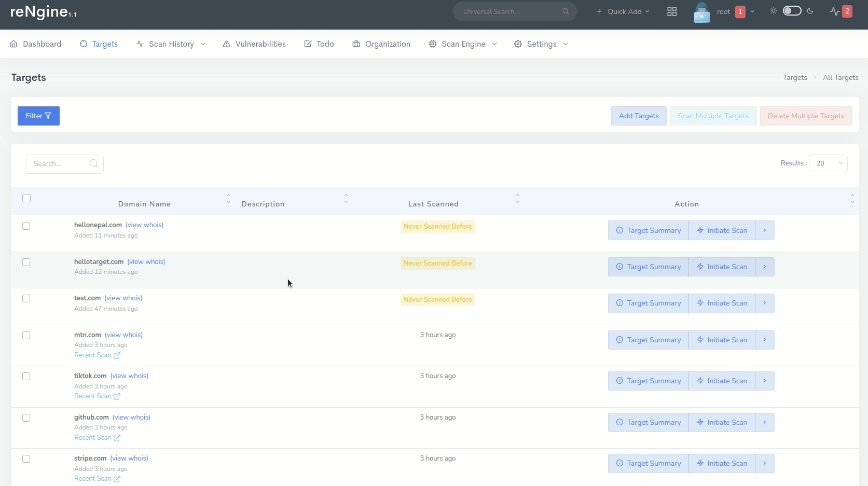Click the search magnifier in Universal Search
The height and width of the screenshot is (486, 868).
click(x=566, y=11)
